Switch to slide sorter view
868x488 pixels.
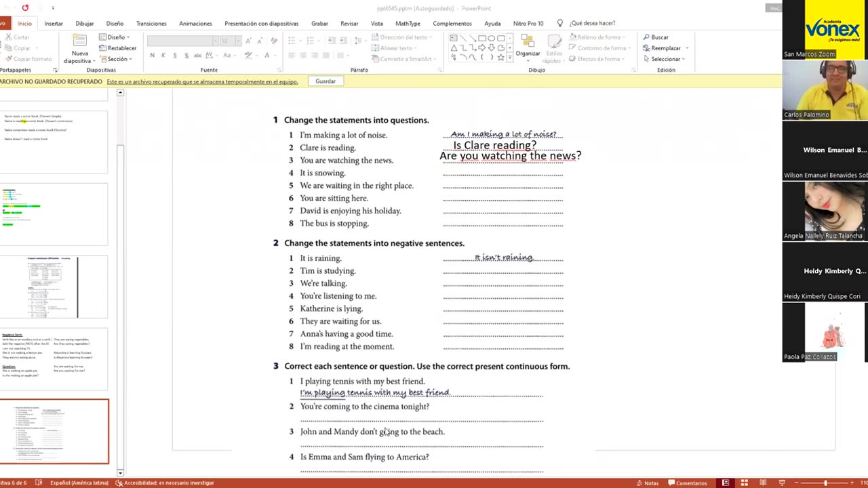[744, 483]
